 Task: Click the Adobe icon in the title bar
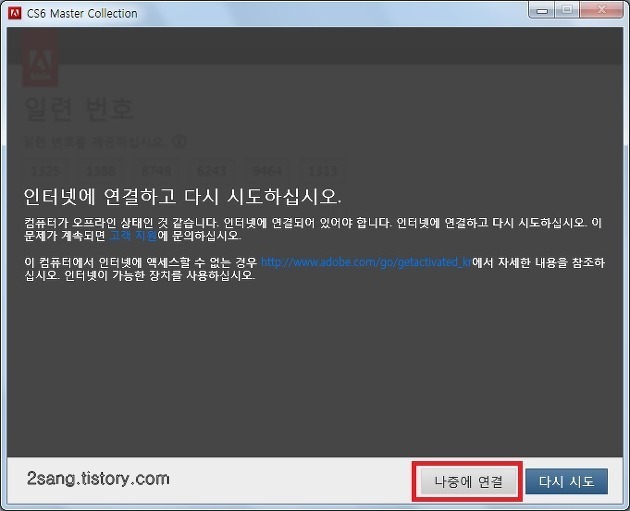click(15, 13)
